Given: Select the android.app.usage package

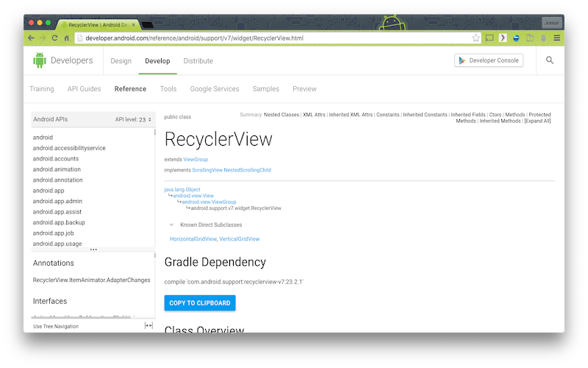Looking at the screenshot, I should click(x=57, y=244).
